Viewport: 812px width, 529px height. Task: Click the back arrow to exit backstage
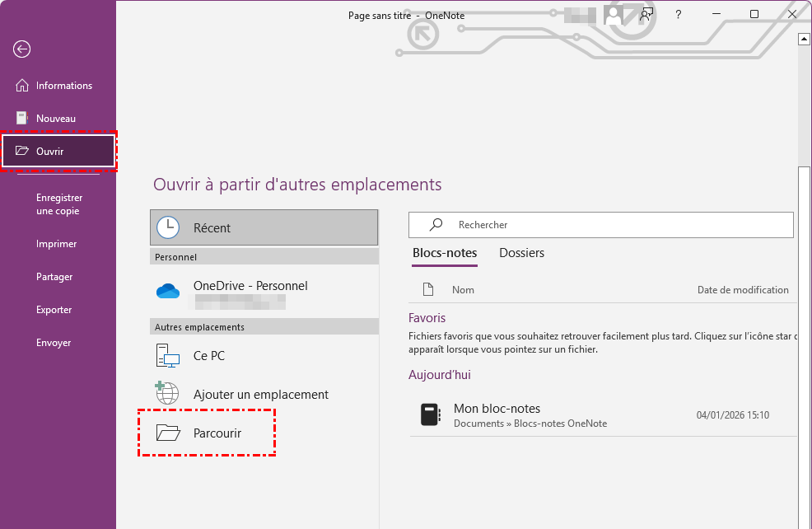coord(21,49)
